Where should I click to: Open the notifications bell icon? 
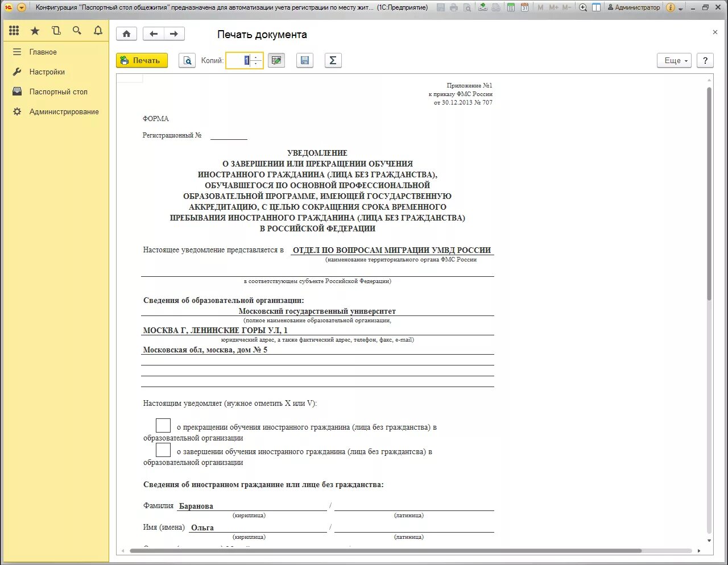click(x=98, y=31)
